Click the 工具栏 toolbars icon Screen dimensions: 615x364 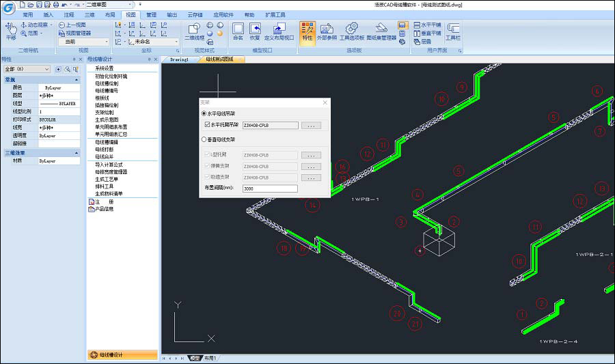click(x=453, y=29)
